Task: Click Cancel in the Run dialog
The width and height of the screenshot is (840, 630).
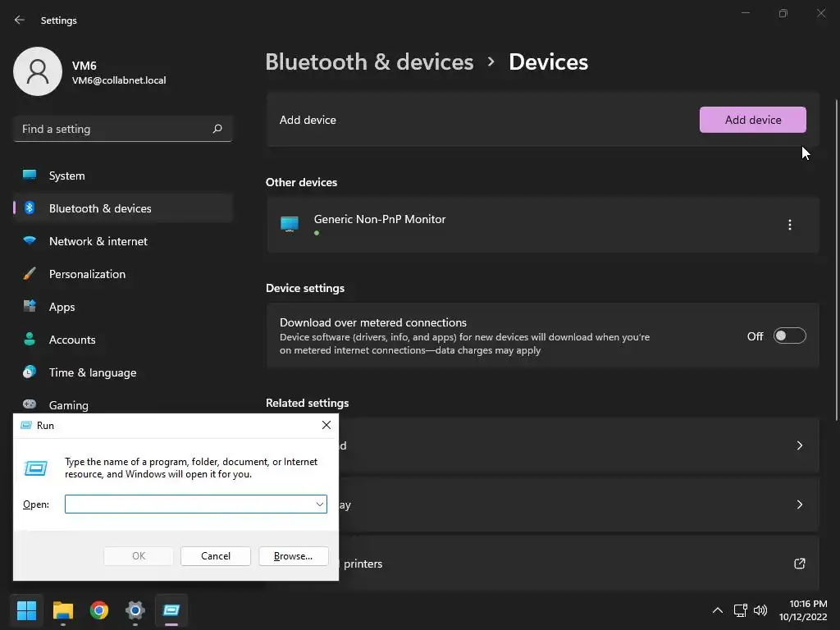Action: tap(216, 556)
